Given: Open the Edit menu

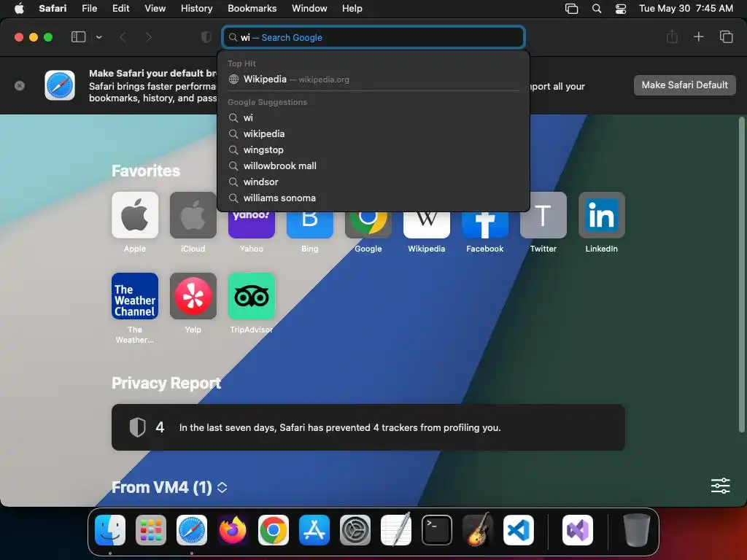Looking at the screenshot, I should [x=120, y=9].
